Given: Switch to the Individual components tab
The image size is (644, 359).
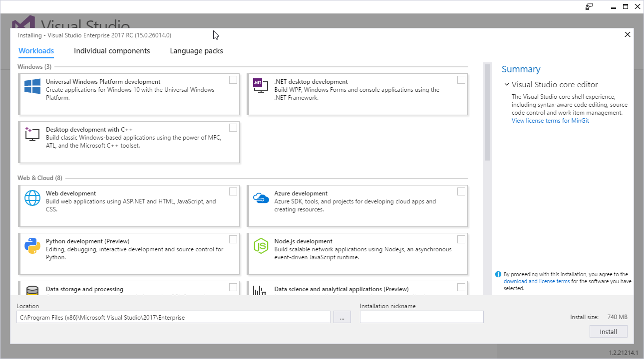Looking at the screenshot, I should click(112, 50).
